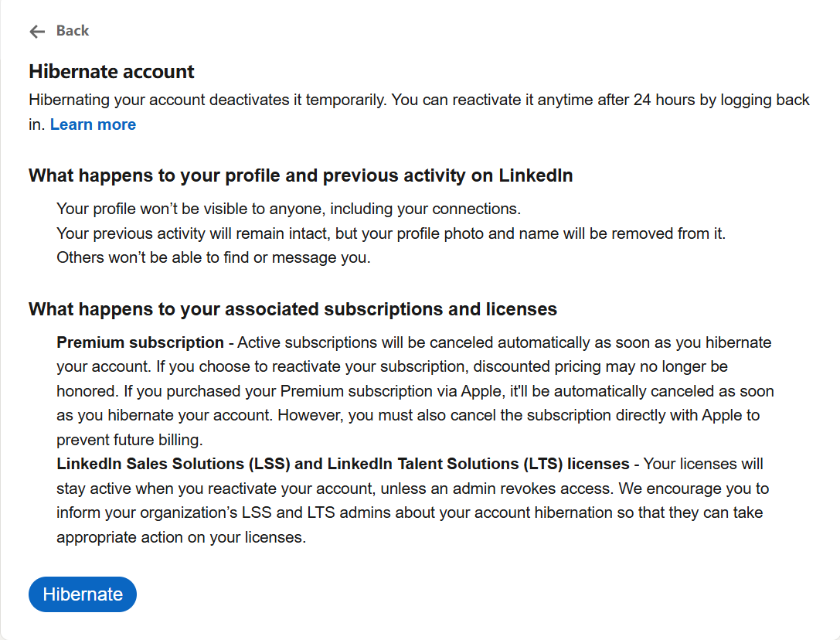Click the 'Others won't be able to find' line
The height and width of the screenshot is (640, 840).
pyautogui.click(x=213, y=258)
